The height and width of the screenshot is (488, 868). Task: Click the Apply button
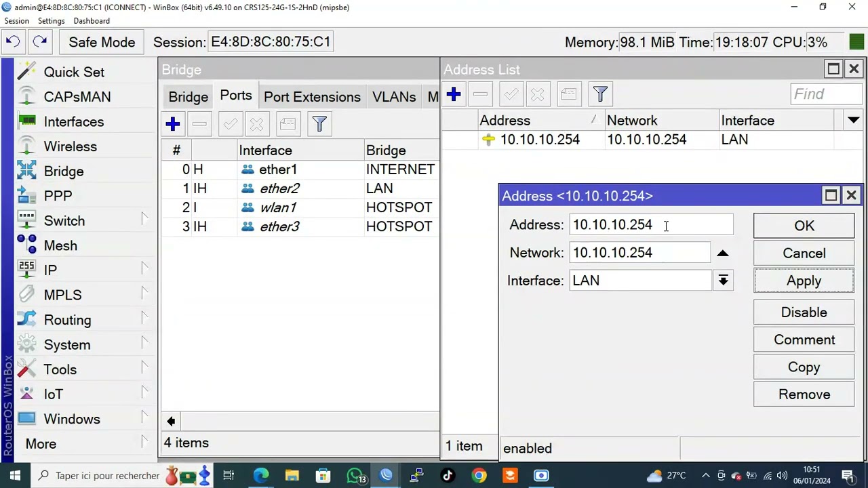(804, 281)
